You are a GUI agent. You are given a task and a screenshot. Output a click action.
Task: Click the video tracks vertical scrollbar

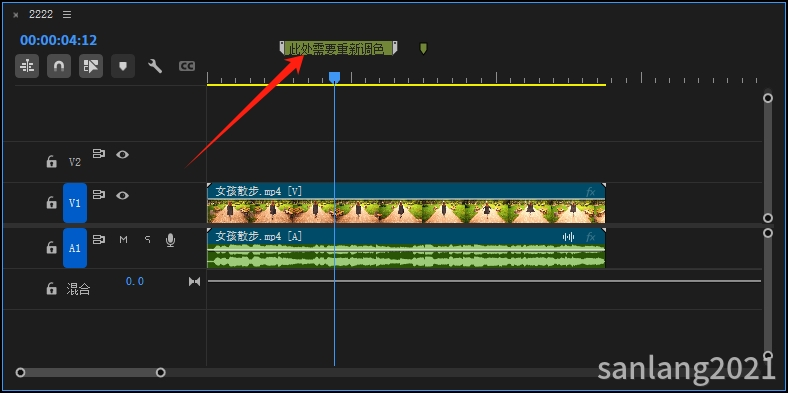click(x=767, y=158)
